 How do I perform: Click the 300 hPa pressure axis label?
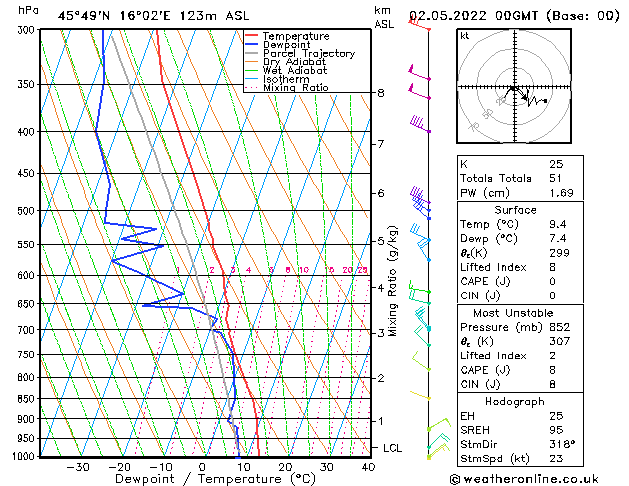tap(28, 30)
